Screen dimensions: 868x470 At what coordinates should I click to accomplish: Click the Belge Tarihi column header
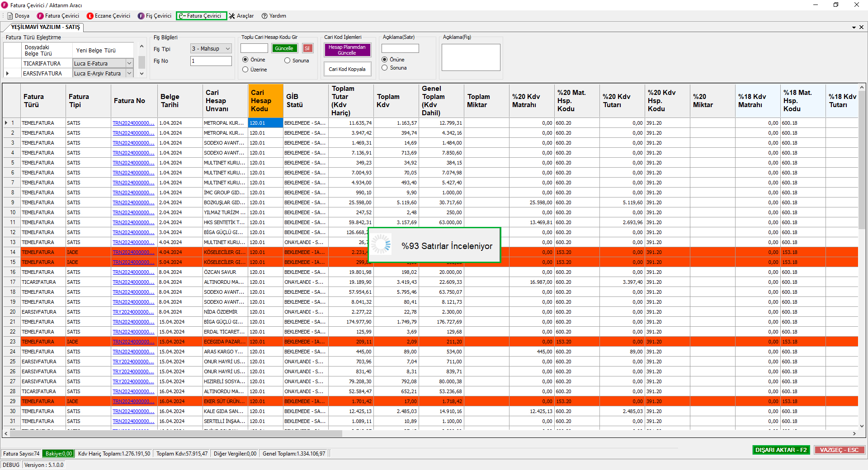[x=180, y=100]
